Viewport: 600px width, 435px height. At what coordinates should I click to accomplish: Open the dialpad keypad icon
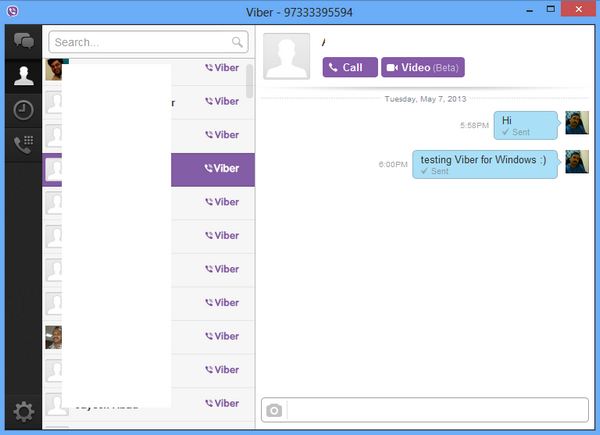23,145
